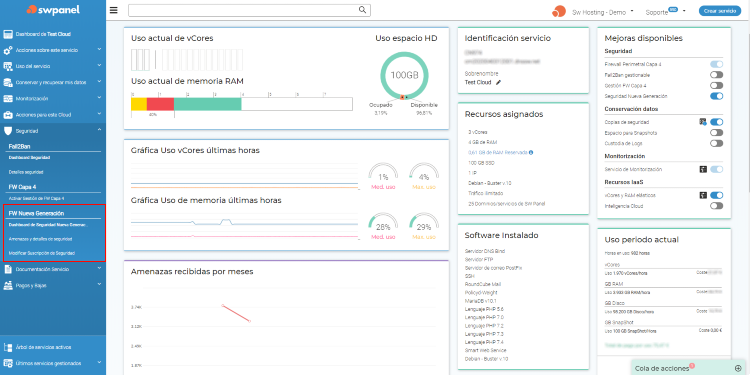
Task: Click the Crear servicio button
Action: [720, 11]
